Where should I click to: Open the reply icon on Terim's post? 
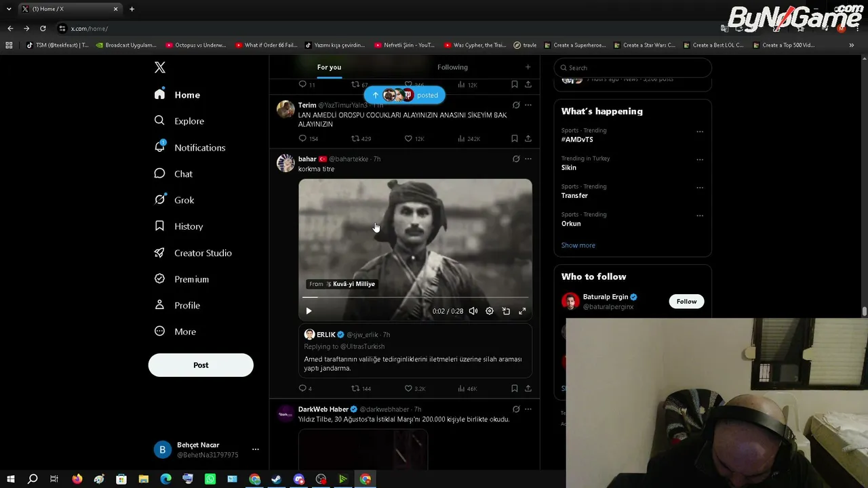[303, 138]
